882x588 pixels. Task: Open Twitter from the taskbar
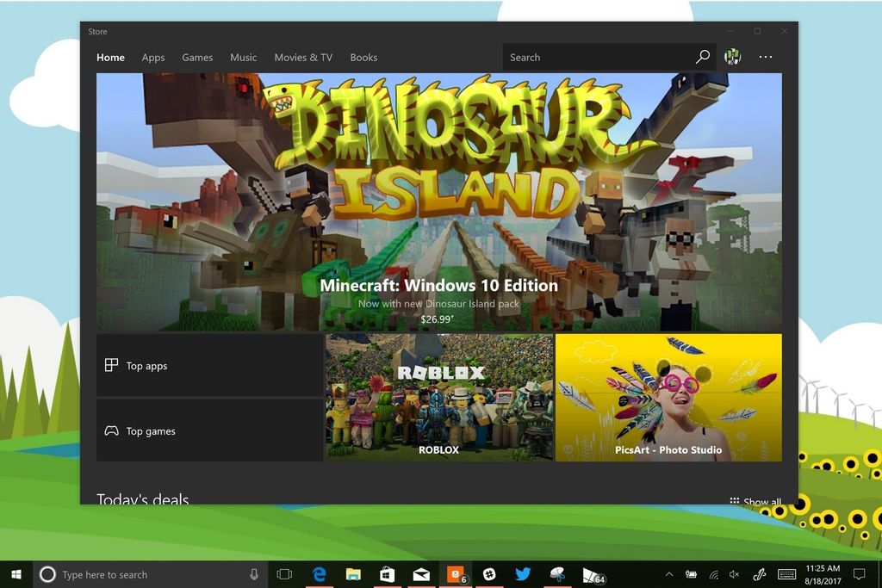[525, 574]
